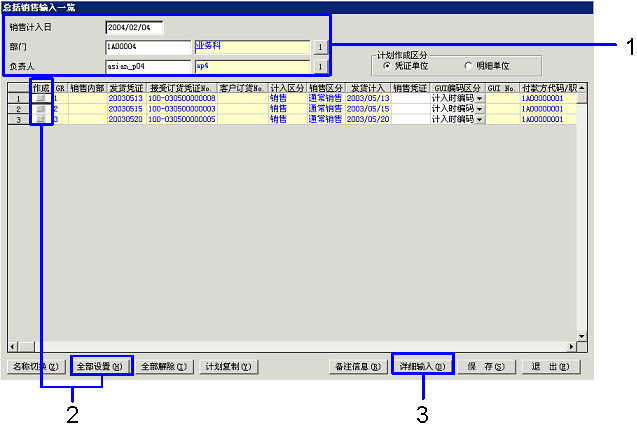Click the 销售内部 column header
The height and width of the screenshot is (430, 637).
click(87, 88)
